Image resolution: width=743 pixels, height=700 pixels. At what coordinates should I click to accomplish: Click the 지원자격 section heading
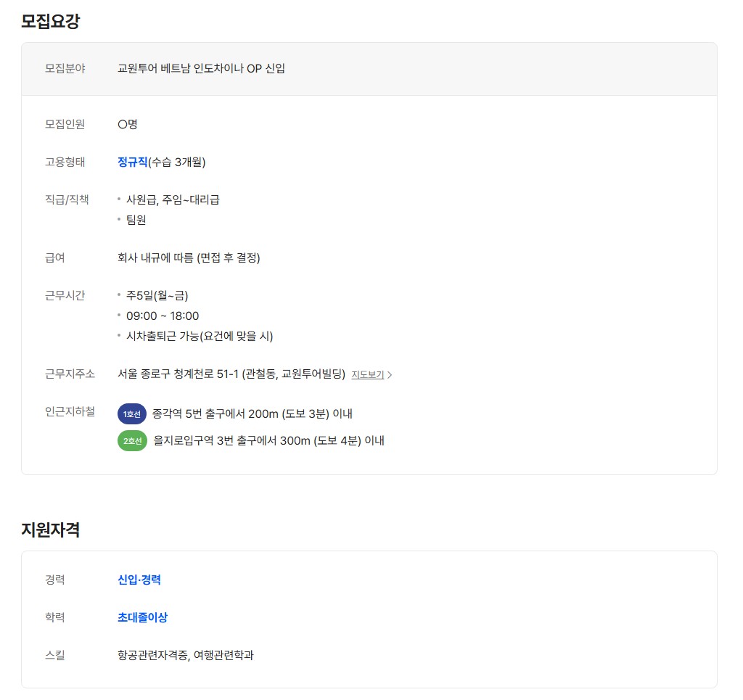50,530
